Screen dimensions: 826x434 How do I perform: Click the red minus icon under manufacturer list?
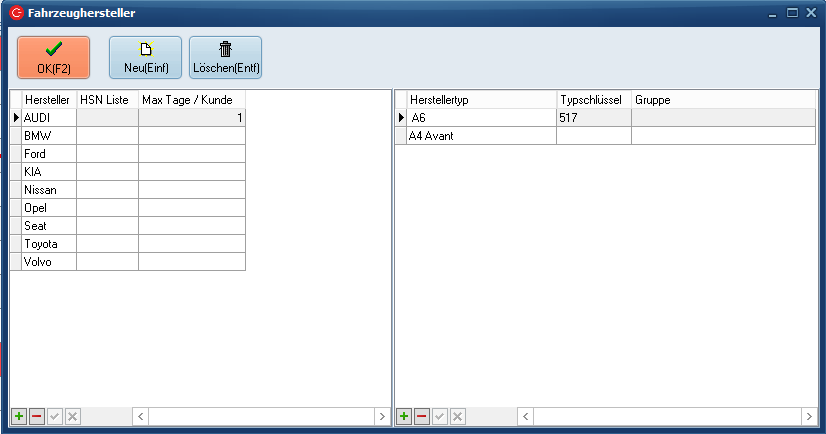point(37,416)
